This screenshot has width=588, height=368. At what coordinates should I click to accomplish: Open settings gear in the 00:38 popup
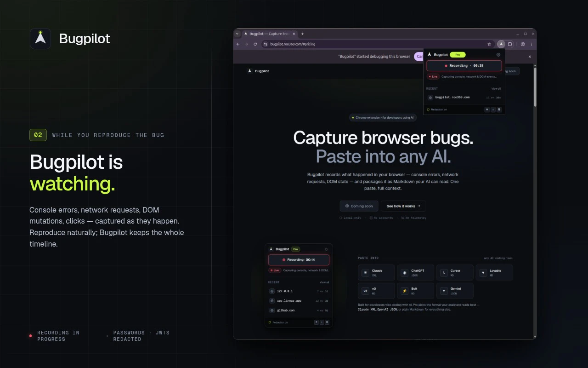pyautogui.click(x=498, y=54)
